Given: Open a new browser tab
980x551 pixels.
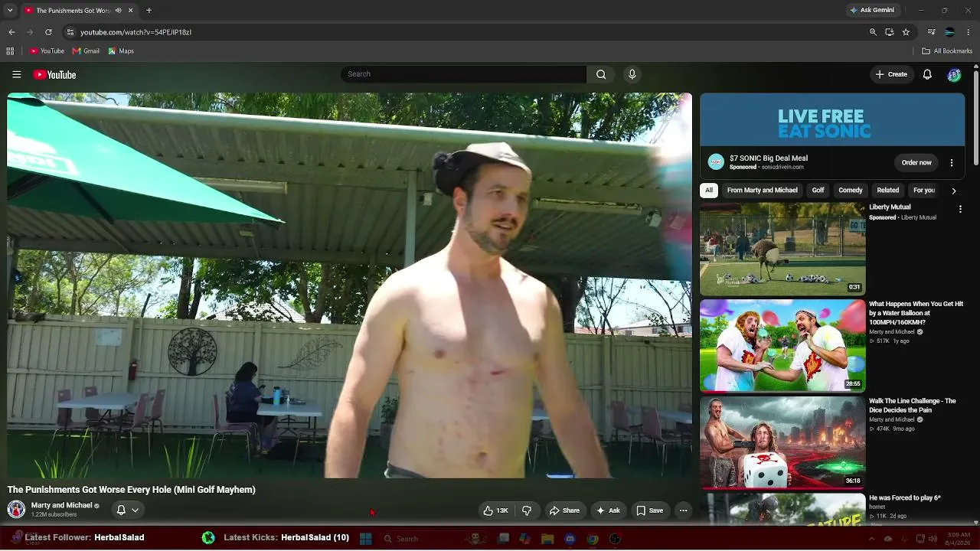Looking at the screenshot, I should click(x=149, y=11).
